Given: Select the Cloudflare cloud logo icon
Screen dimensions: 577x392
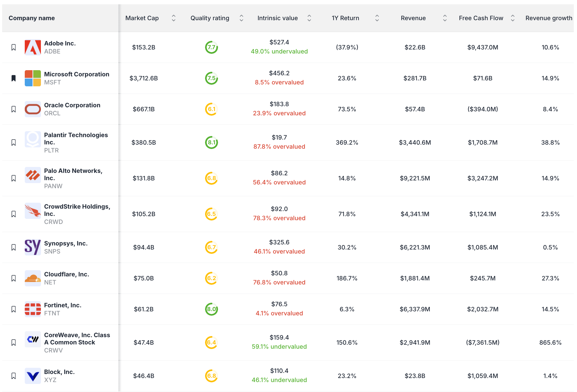Looking at the screenshot, I should (32, 278).
